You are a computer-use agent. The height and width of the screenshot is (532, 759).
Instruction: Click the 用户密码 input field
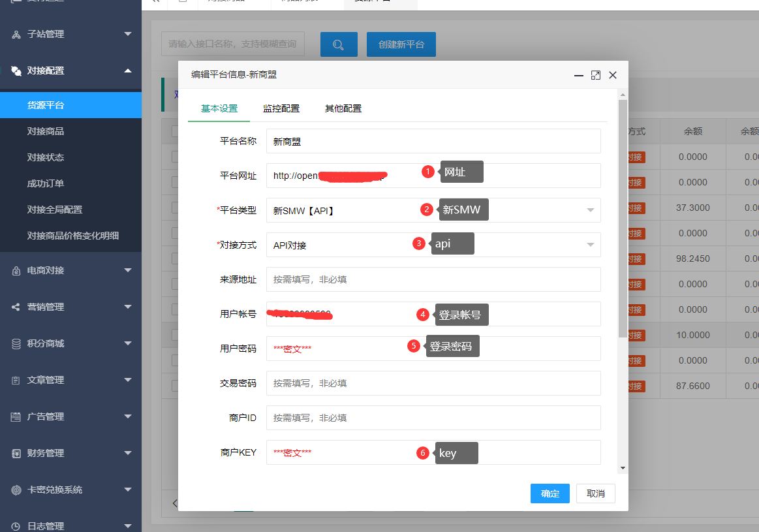tap(433, 349)
